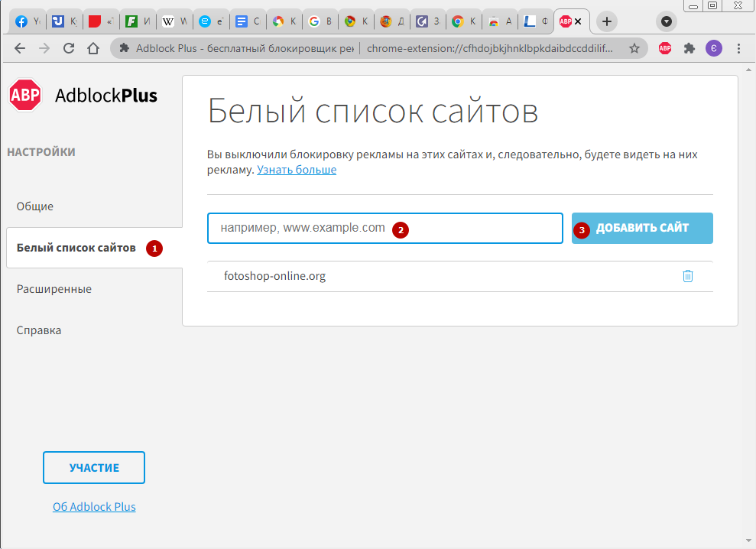Go back to the previous page
This screenshot has width=756, height=549.
click(20, 48)
